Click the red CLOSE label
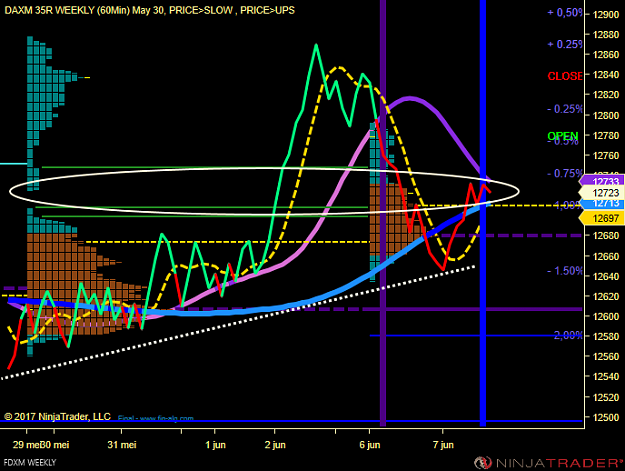The image size is (625, 471). click(565, 76)
